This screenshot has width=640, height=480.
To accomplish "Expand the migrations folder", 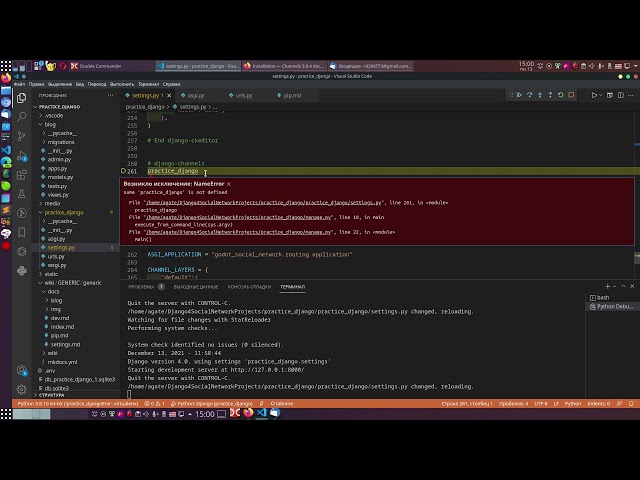I will pyautogui.click(x=60, y=142).
